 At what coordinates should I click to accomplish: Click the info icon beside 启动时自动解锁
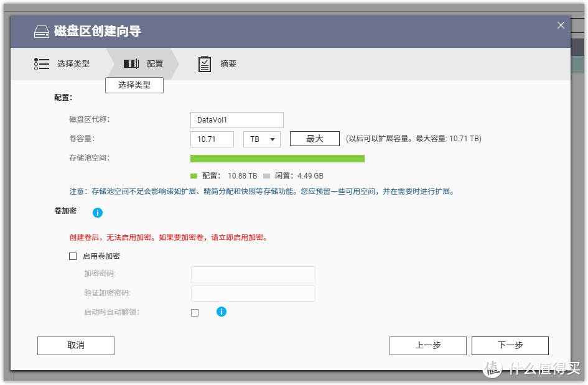[x=222, y=312]
